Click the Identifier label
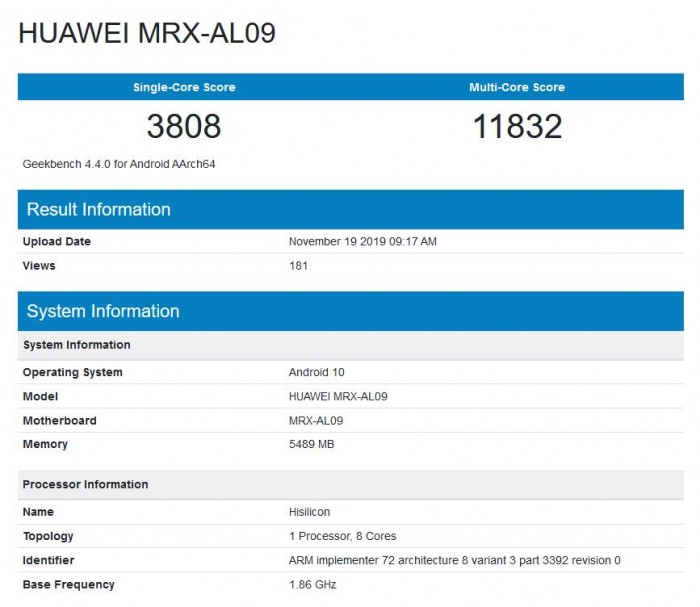700x607 pixels. click(48, 560)
